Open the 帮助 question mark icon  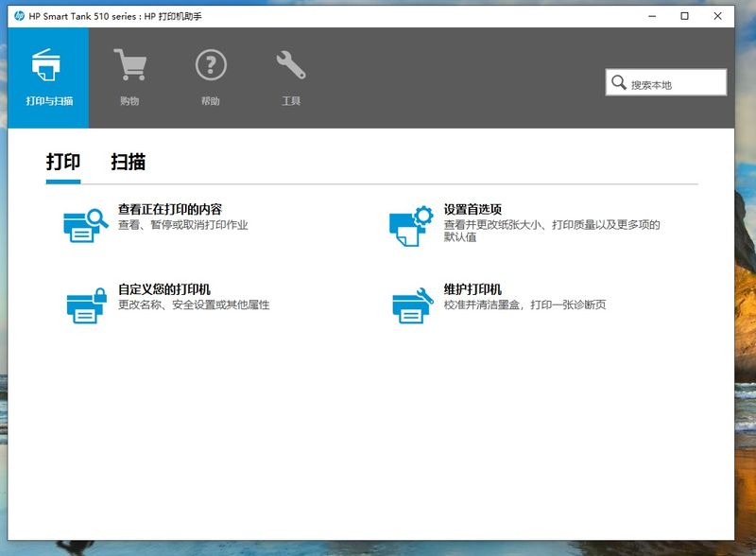pyautogui.click(x=211, y=64)
